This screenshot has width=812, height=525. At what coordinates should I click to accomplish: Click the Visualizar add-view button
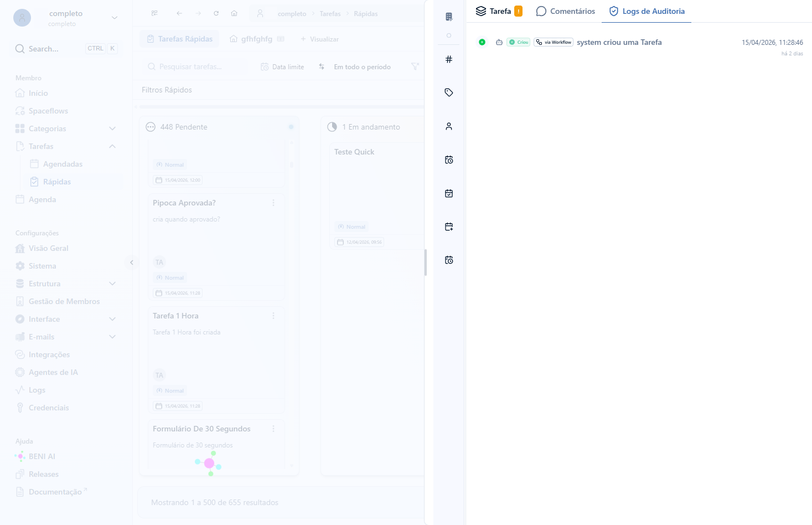coord(319,39)
